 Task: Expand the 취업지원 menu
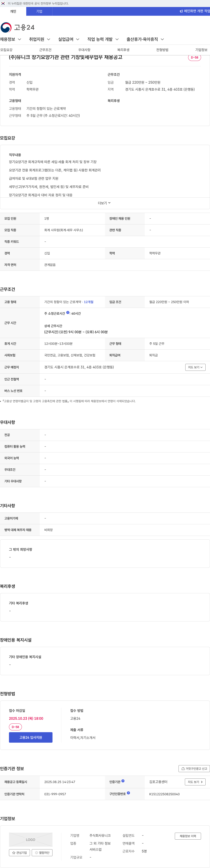40,40
